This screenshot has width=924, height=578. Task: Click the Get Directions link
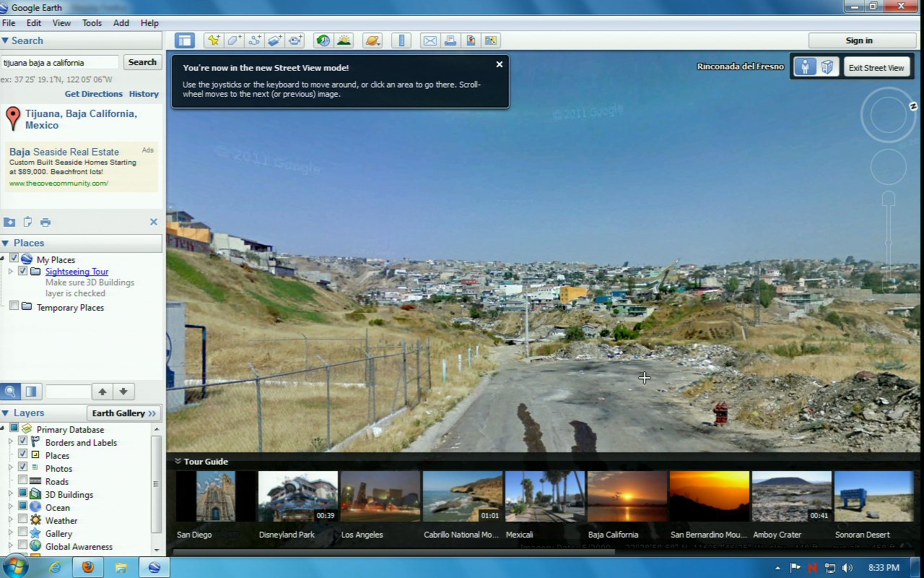click(x=94, y=94)
